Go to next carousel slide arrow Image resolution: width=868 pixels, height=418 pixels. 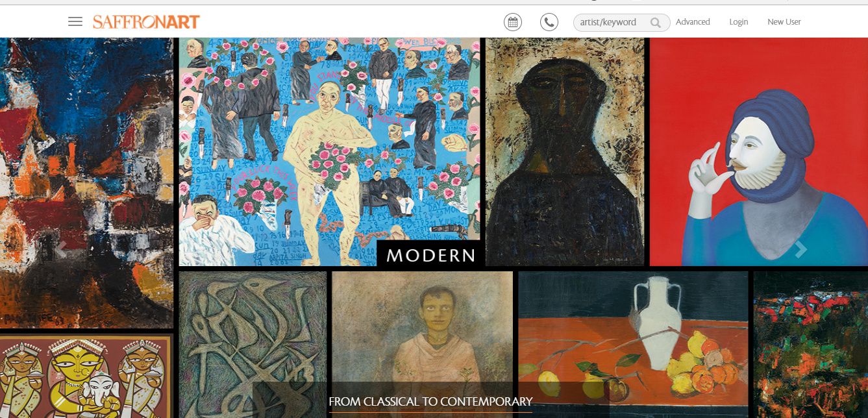click(x=801, y=249)
